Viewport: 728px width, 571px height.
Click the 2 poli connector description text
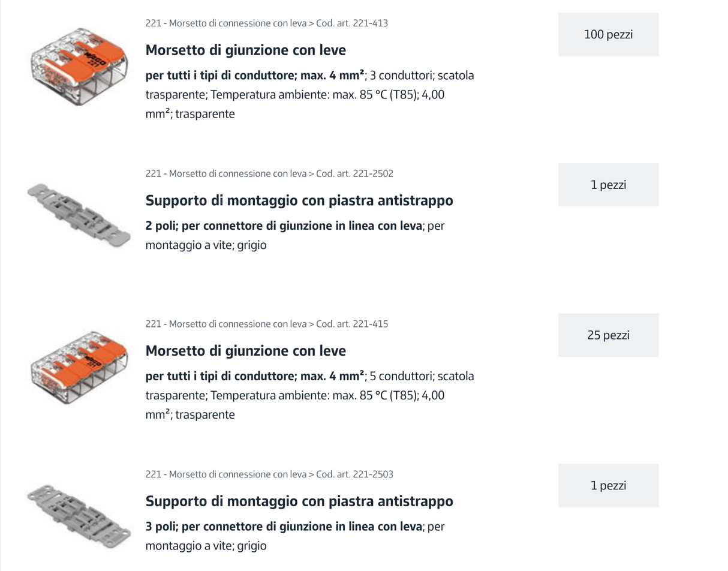pos(294,235)
